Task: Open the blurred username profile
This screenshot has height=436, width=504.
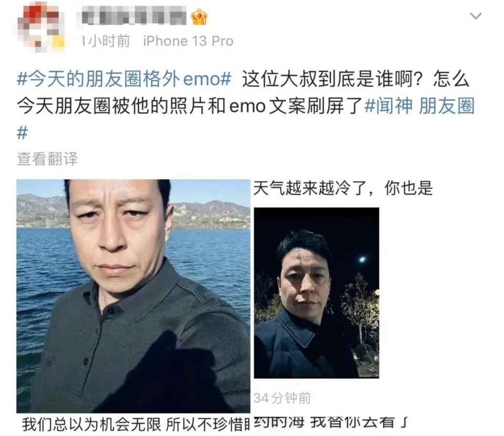Action: point(131,16)
